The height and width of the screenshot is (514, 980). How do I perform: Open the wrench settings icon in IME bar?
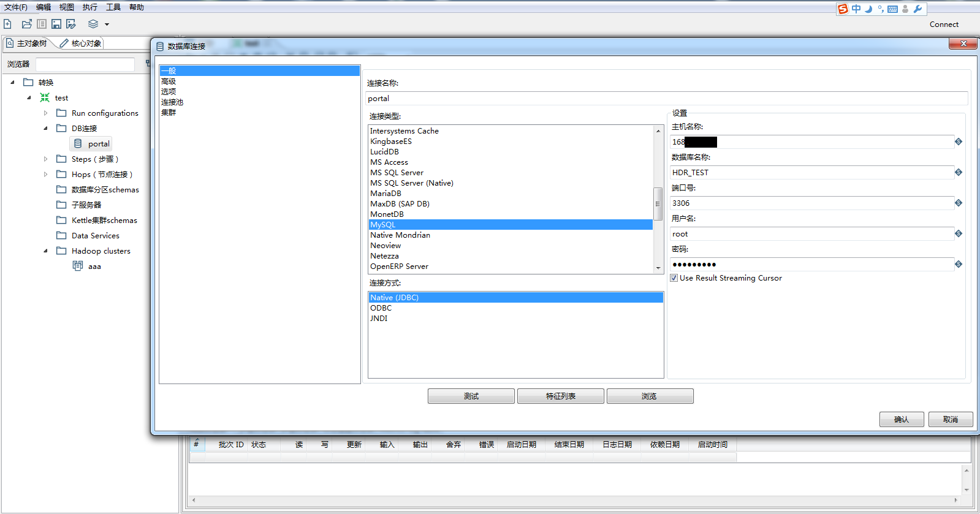click(x=917, y=9)
